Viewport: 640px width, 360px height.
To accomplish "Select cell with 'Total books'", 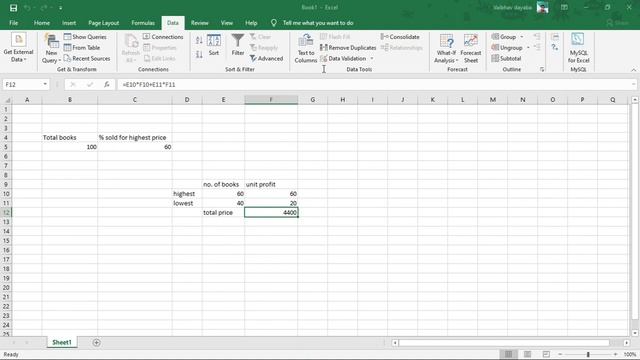I will (69, 138).
